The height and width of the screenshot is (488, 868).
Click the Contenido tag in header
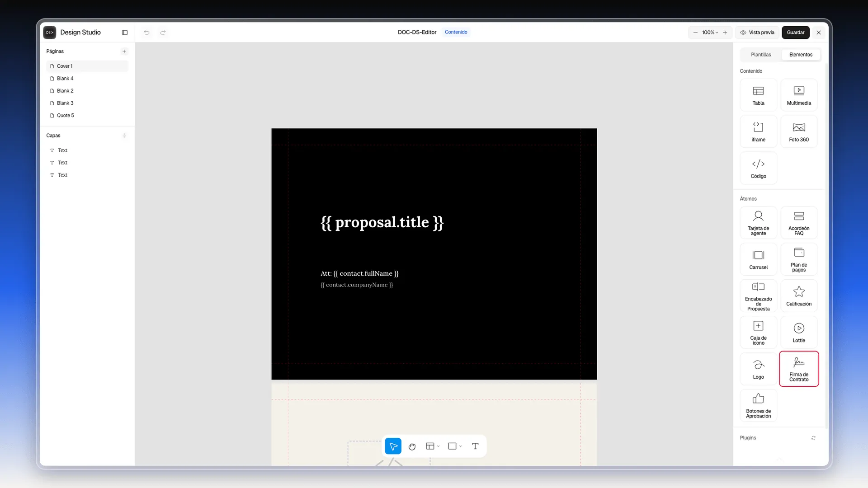pos(456,32)
